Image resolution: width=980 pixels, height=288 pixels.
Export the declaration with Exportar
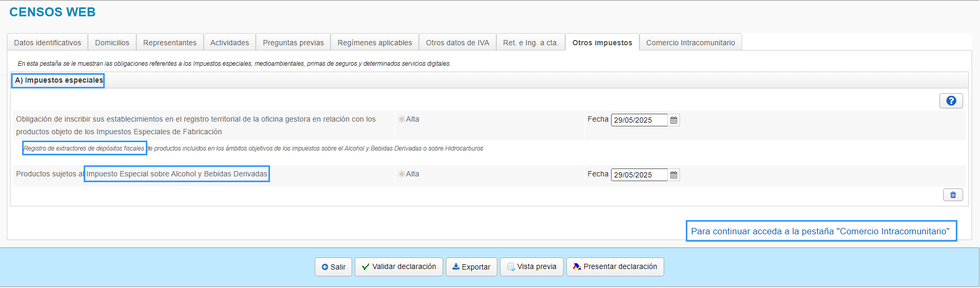471,267
